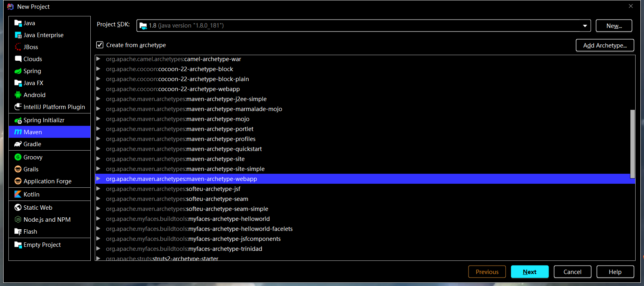This screenshot has width=644, height=286.
Task: Select maven-archetype-site-simple archetype row
Action: [365, 169]
